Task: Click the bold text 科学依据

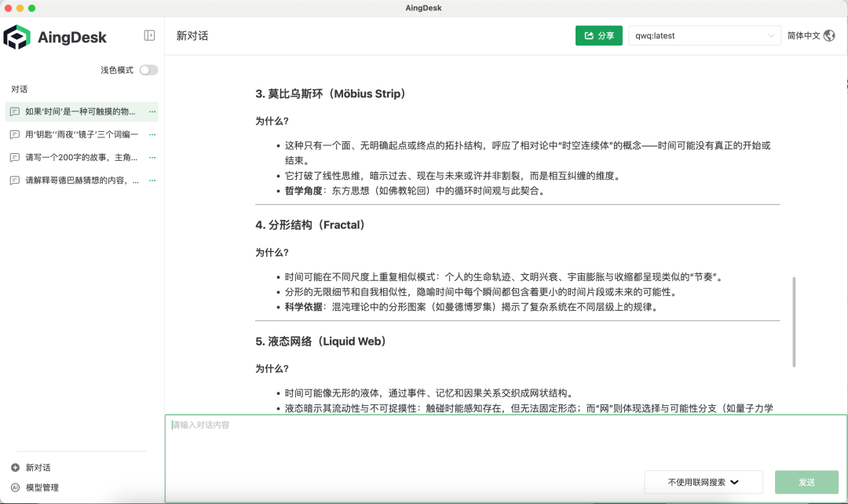Action: (303, 307)
